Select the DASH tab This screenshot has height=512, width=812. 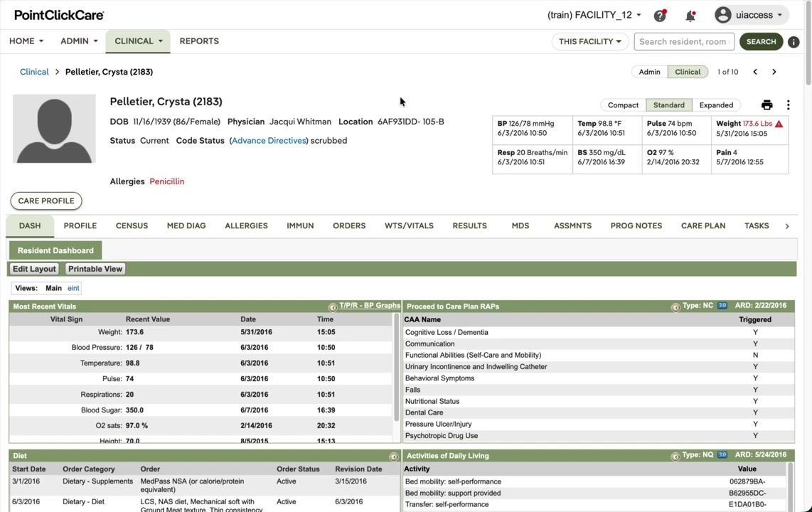pos(30,226)
